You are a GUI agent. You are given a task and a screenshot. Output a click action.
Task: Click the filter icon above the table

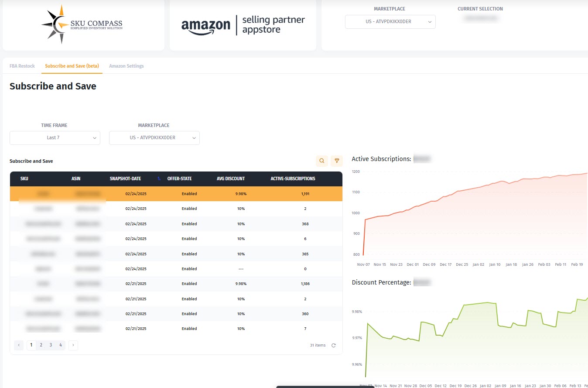[x=337, y=161]
